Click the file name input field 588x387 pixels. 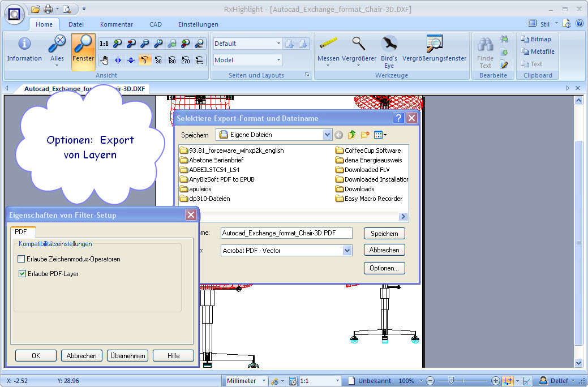click(x=286, y=233)
